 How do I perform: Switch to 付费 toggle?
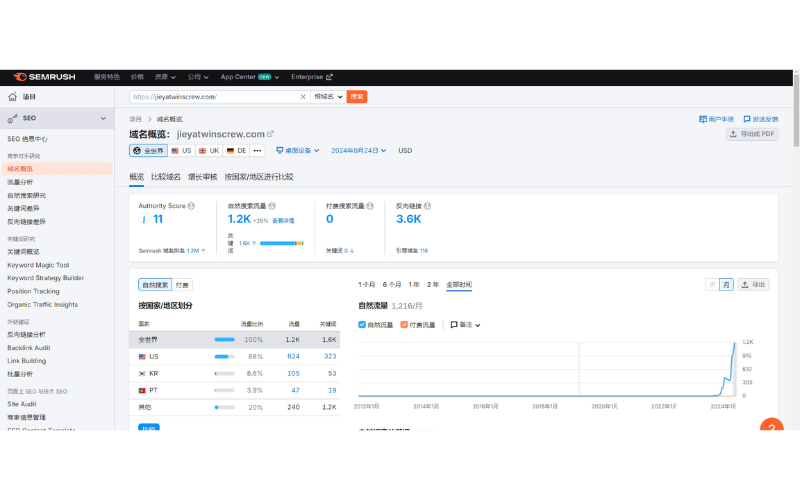pos(182,285)
